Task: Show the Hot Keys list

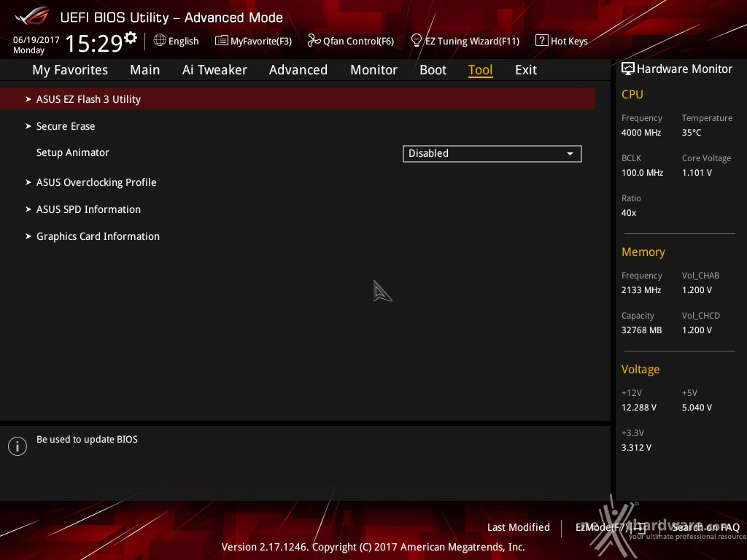Action: (562, 41)
